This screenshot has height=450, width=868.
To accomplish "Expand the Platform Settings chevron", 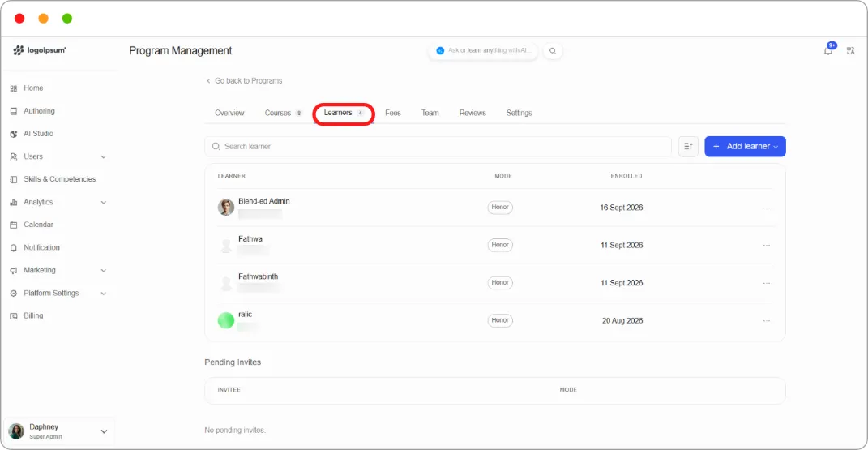I will click(104, 294).
